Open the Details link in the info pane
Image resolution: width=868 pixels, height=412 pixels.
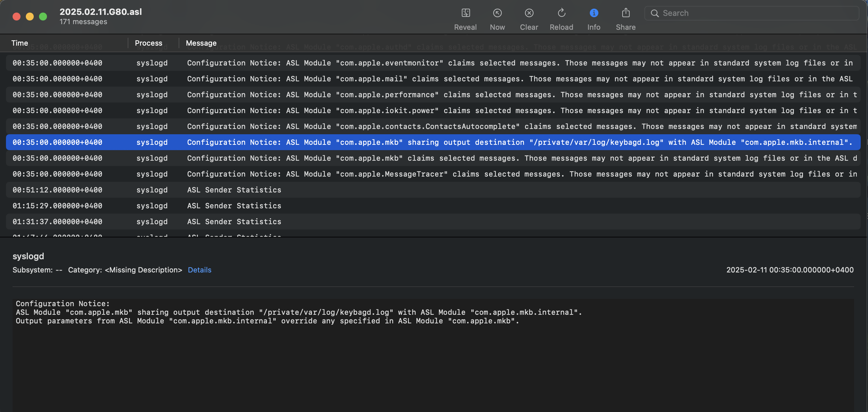[199, 270]
